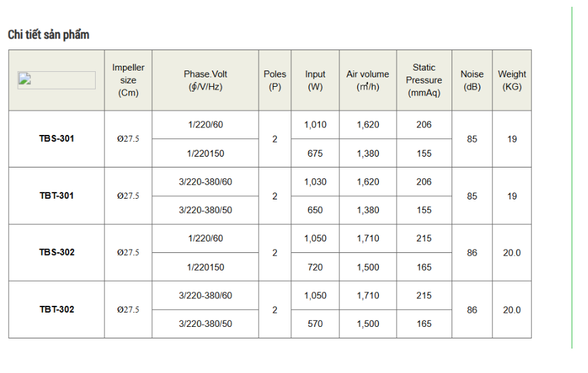Click the 650 input value cell

pyautogui.click(x=315, y=210)
